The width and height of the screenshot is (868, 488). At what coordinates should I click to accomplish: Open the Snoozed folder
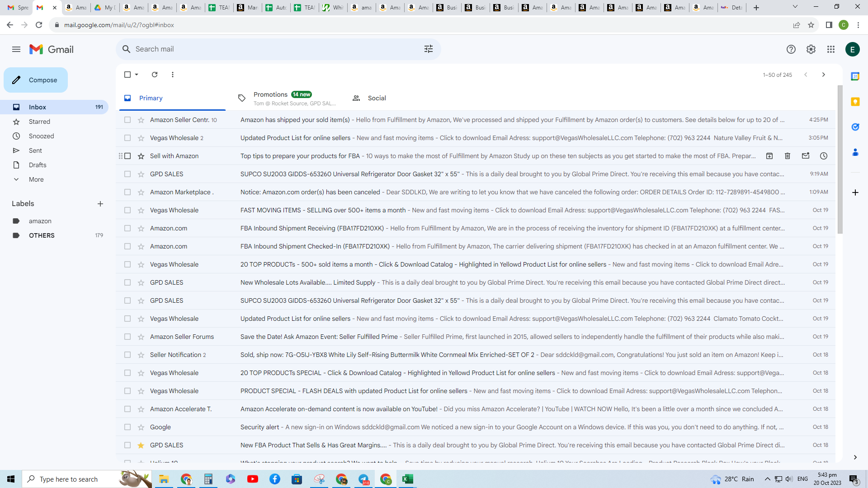click(x=54, y=136)
